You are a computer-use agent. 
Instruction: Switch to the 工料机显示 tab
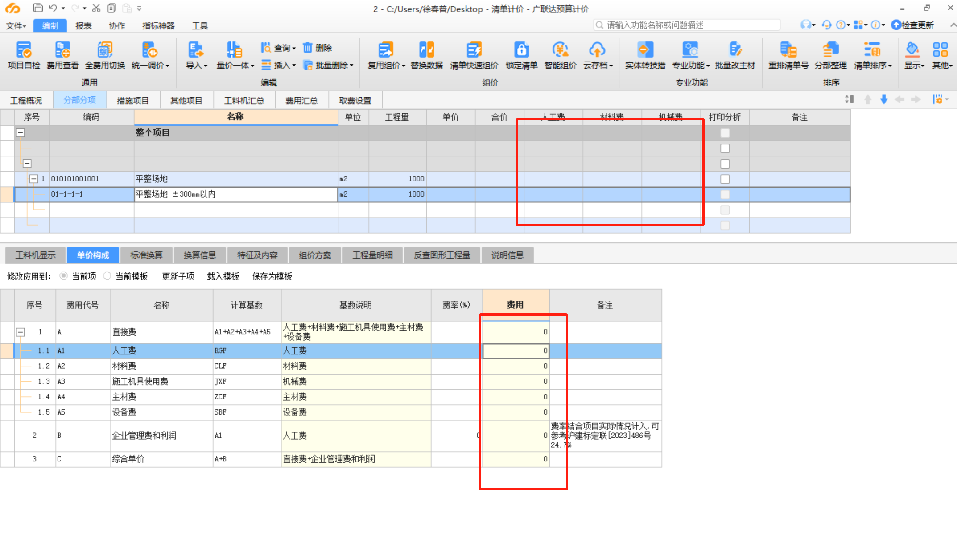click(x=35, y=255)
